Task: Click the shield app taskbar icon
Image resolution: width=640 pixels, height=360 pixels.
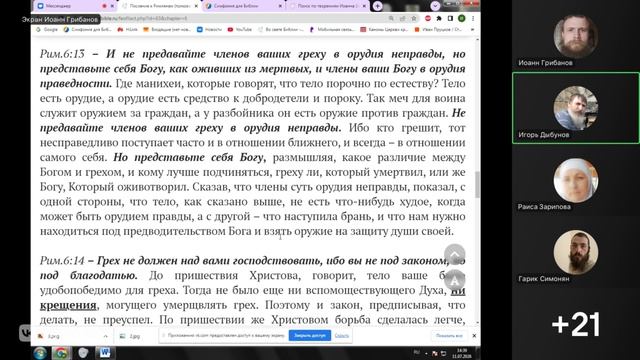Action: pyautogui.click(x=83, y=353)
